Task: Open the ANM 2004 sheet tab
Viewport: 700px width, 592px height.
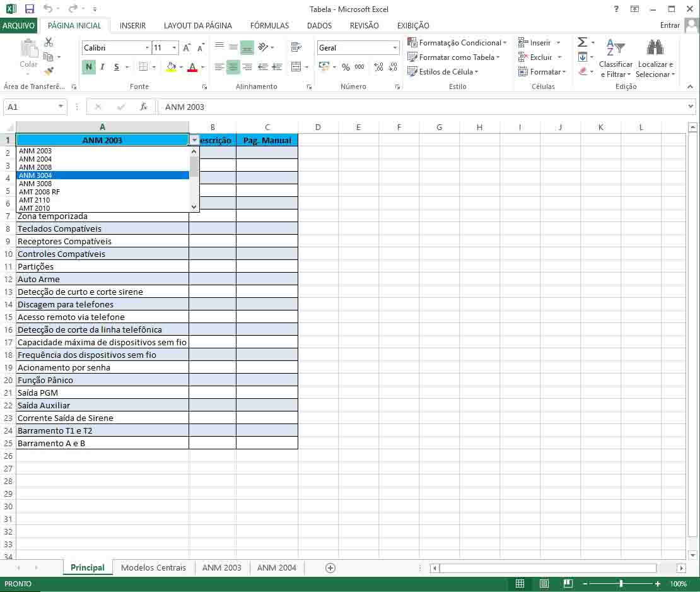Action: pos(276,567)
